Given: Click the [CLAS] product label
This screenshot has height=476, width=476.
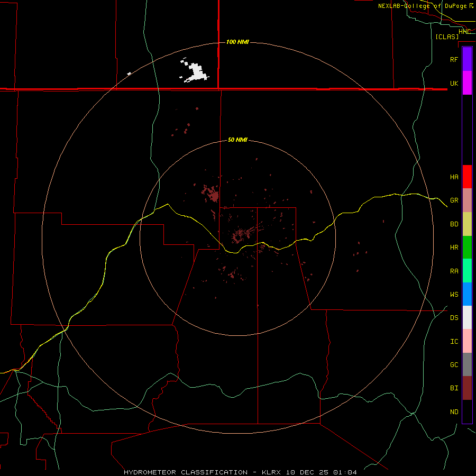Looking at the screenshot, I should pos(447,36).
